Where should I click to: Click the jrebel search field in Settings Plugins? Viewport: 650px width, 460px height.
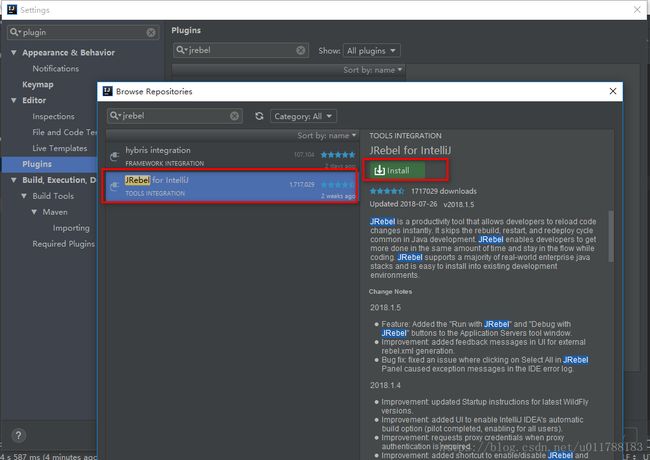tap(241, 51)
